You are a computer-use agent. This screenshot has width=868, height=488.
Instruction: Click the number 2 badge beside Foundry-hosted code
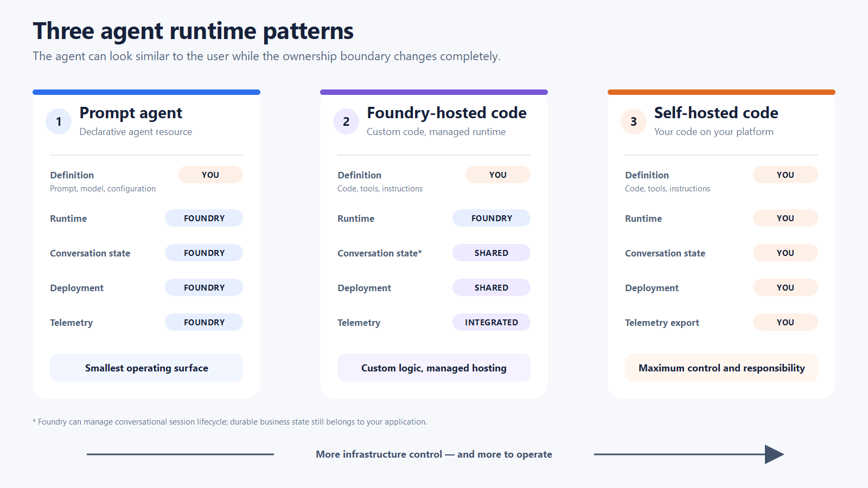pos(346,121)
